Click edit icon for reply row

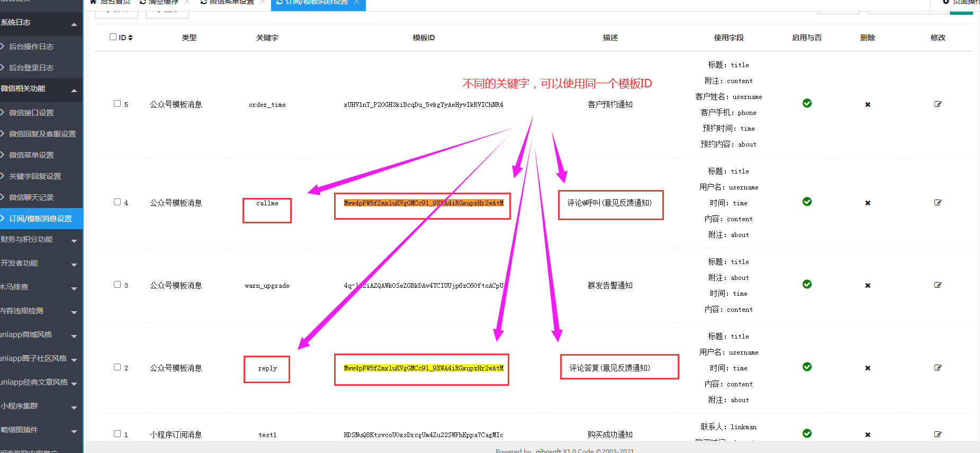click(938, 368)
